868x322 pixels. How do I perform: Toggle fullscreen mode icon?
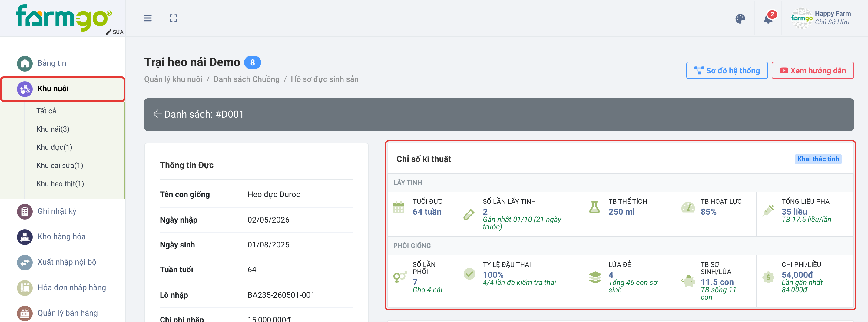(x=173, y=18)
